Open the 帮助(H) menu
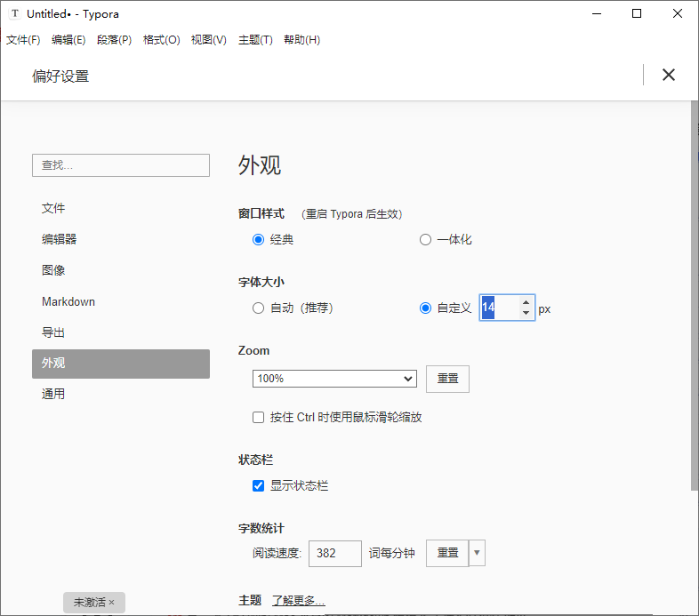This screenshot has width=699, height=616. pos(301,40)
